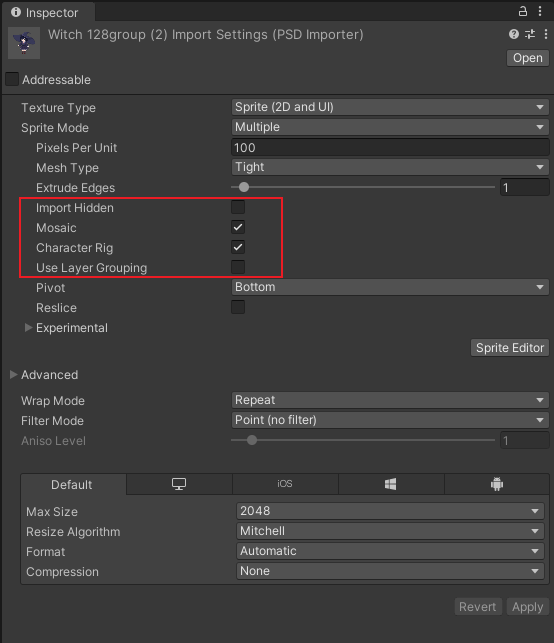Select the standalone monitor platform tab
554x643 pixels.
179,484
